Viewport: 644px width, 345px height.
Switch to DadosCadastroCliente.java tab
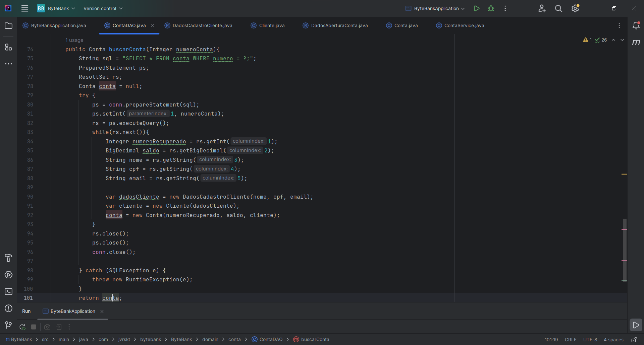(x=198, y=25)
